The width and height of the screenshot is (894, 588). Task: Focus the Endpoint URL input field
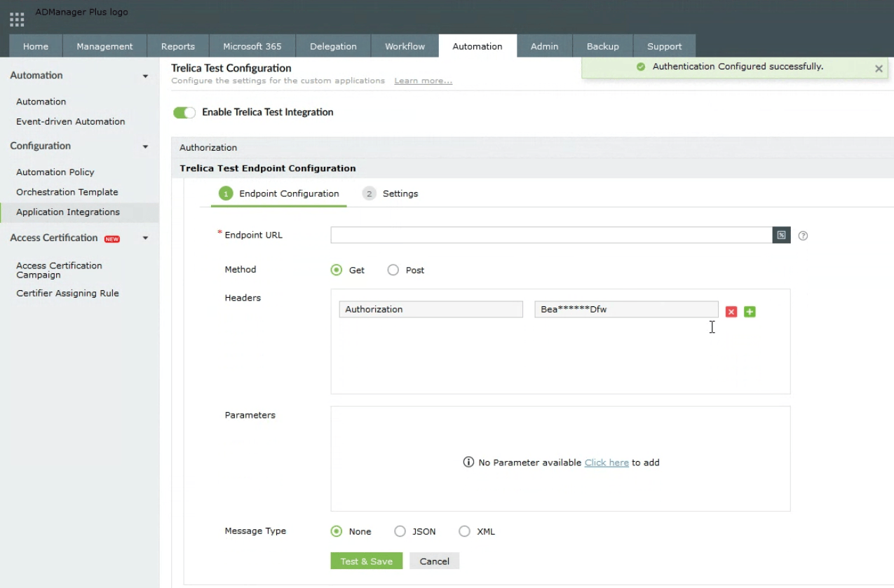click(552, 235)
